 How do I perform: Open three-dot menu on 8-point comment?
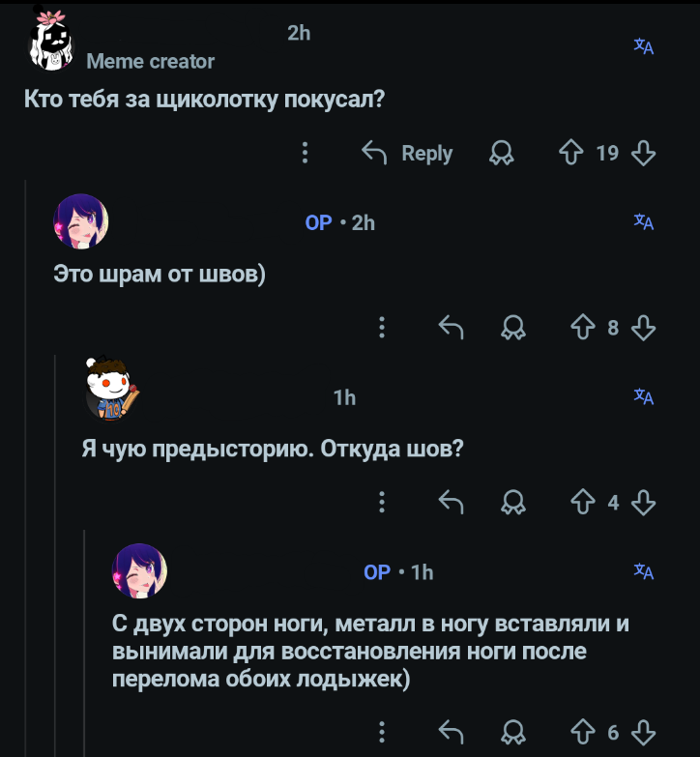coord(382,328)
